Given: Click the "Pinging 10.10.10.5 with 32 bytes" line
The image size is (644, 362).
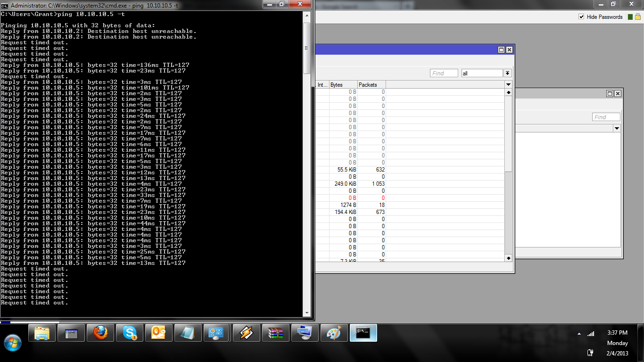Looking at the screenshot, I should (x=78, y=25).
